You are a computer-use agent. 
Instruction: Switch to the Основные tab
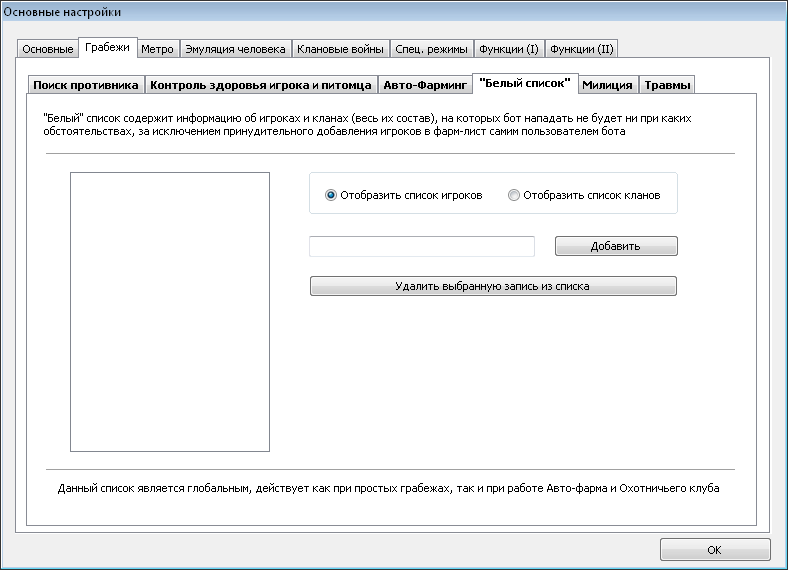click(x=48, y=49)
